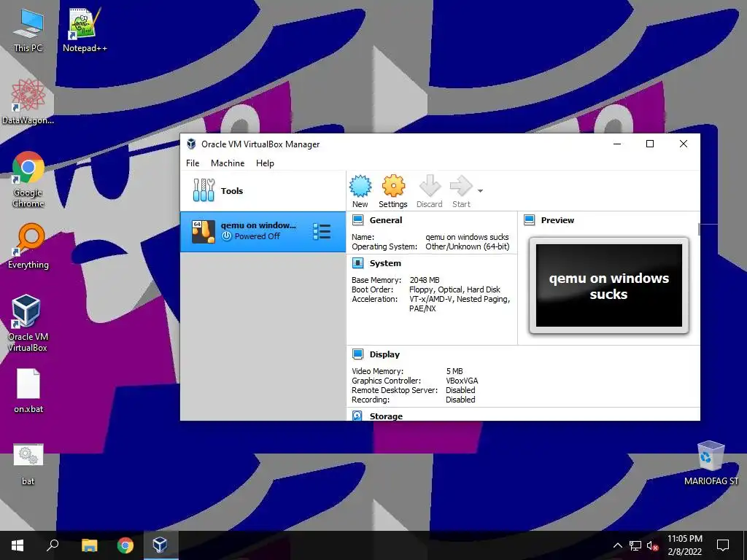The width and height of the screenshot is (747, 560).
Task: Select the on.xbat file on desktop
Action: click(28, 391)
